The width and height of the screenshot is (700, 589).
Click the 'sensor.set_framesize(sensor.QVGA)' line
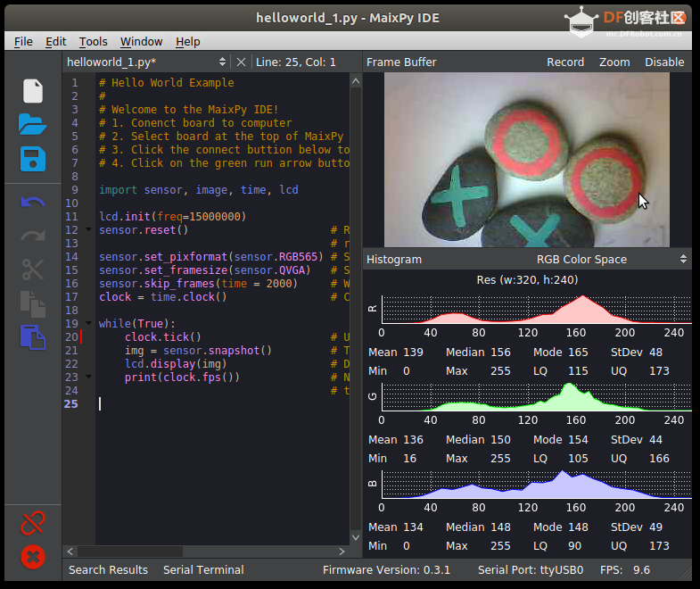(204, 270)
